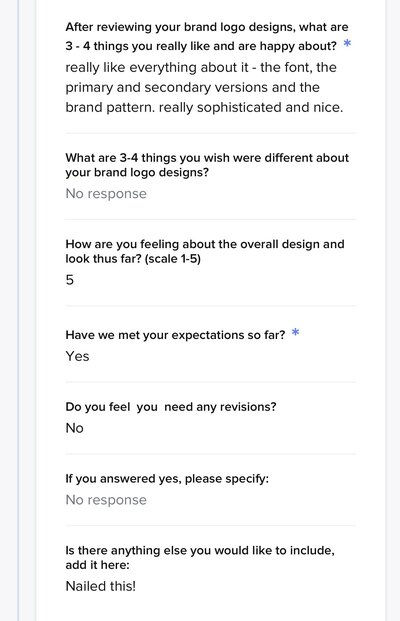
Task: Click 'Do you feel you need any revisions?'
Action: [x=171, y=407]
